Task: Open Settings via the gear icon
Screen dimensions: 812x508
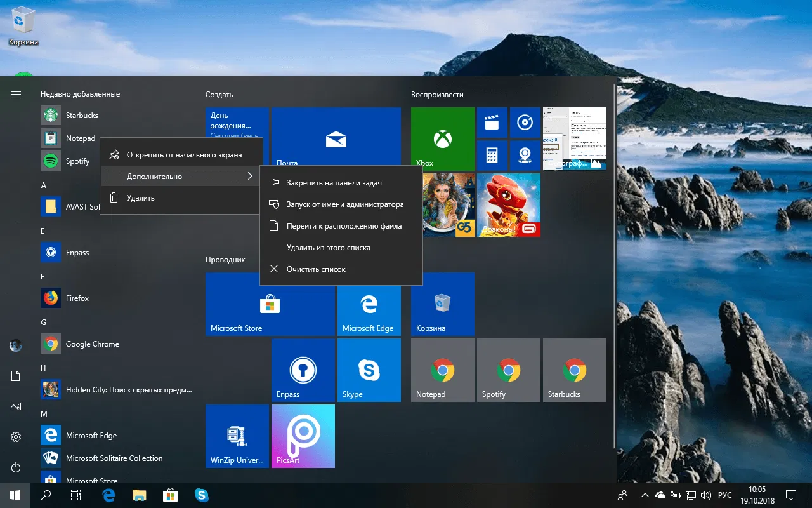Action: pos(15,437)
